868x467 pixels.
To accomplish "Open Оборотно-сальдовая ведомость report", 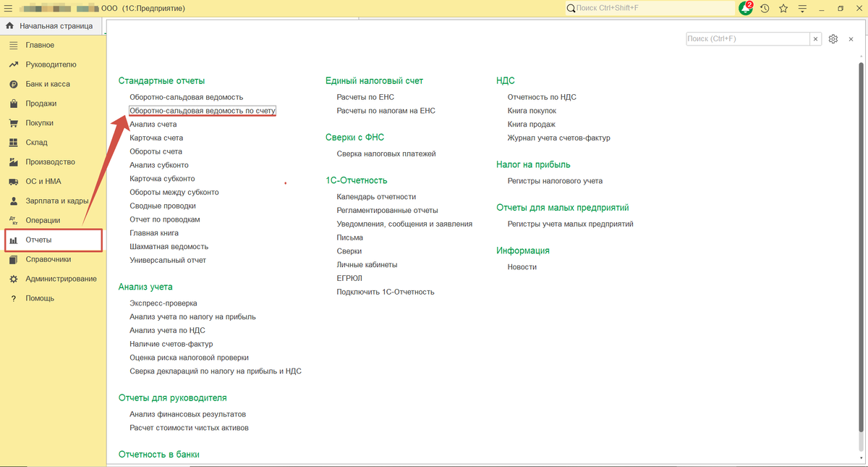I will click(187, 97).
